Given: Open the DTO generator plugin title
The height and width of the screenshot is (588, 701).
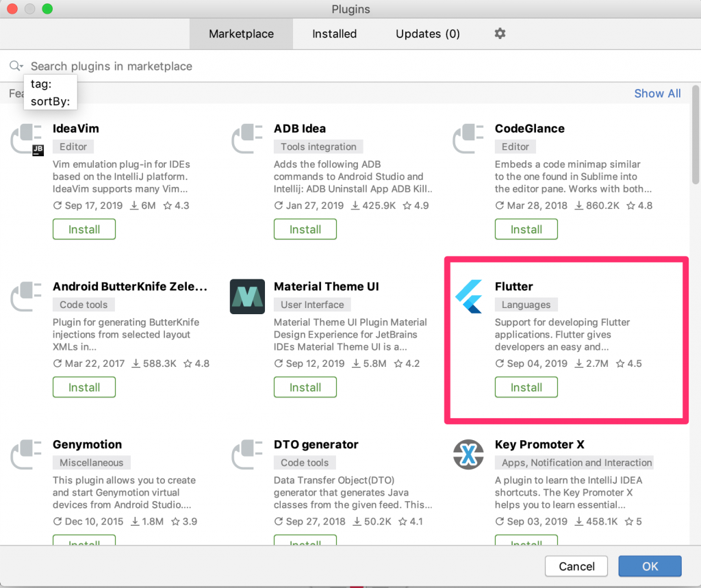Looking at the screenshot, I should pyautogui.click(x=316, y=444).
